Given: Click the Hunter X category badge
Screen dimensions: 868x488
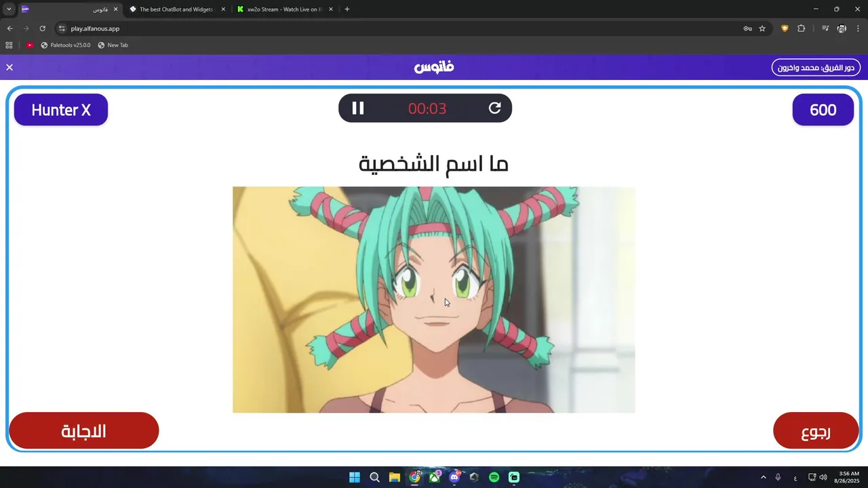Looking at the screenshot, I should click(61, 110).
